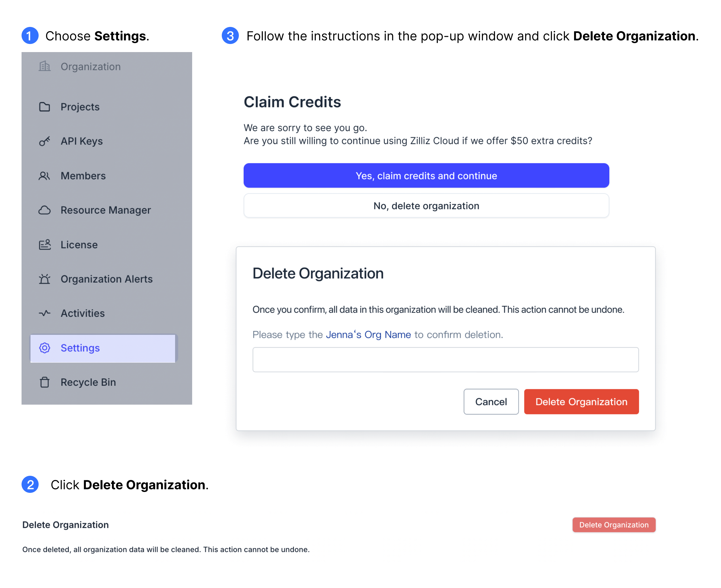Image resolution: width=721 pixels, height=588 pixels.
Task: Click the API Keys icon in sidebar
Action: tap(45, 141)
